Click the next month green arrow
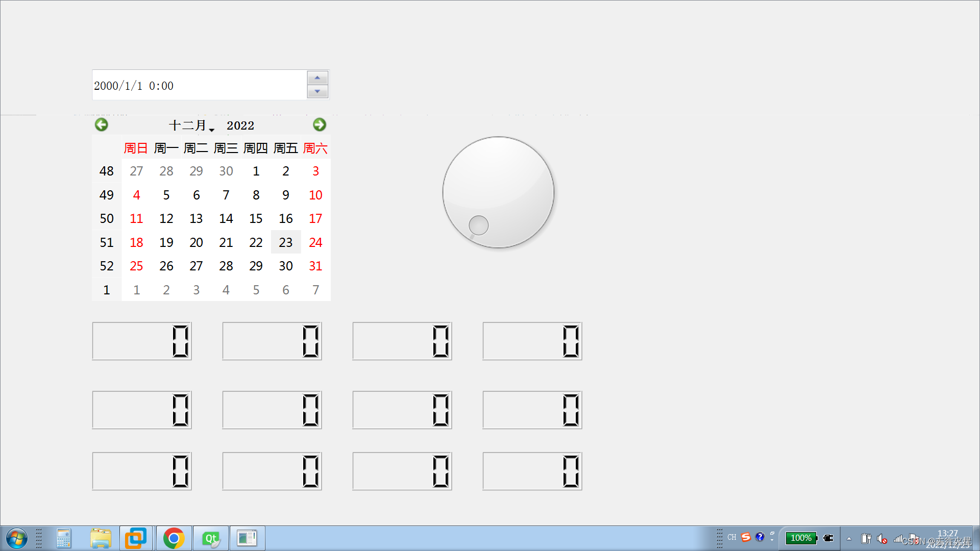Viewport: 980px width, 551px height. (x=320, y=125)
